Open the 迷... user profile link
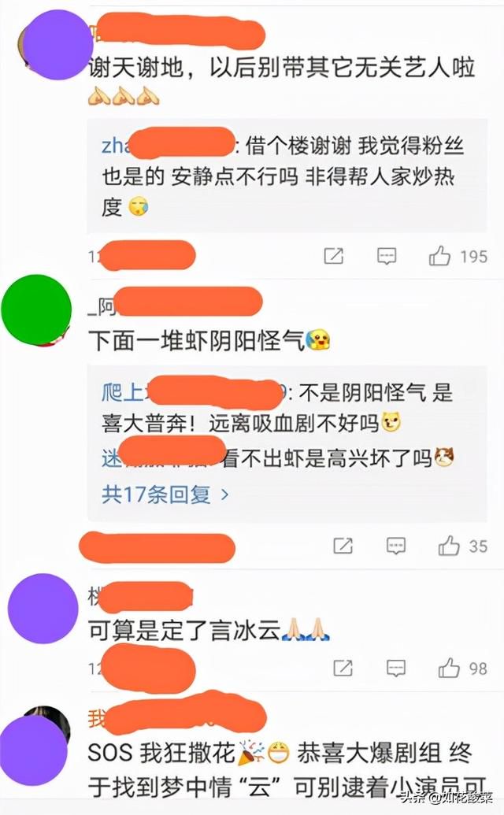Image resolution: width=504 pixels, height=815 pixels. (x=160, y=458)
